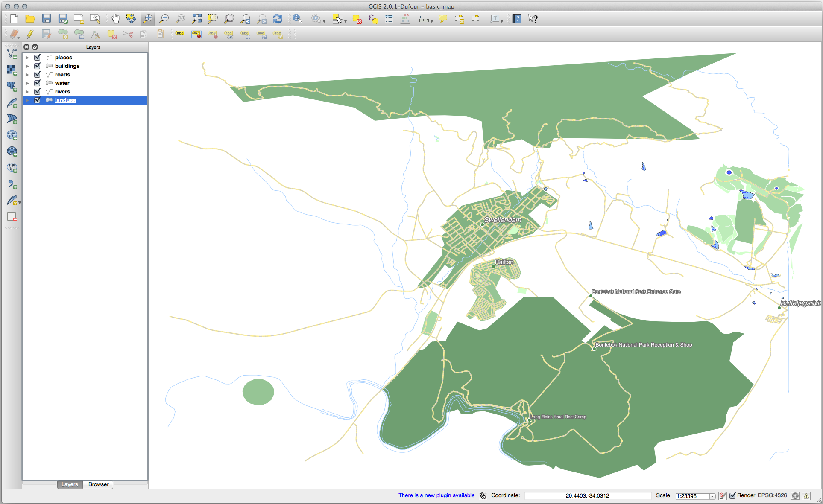Select the roads layer in list

click(x=62, y=75)
